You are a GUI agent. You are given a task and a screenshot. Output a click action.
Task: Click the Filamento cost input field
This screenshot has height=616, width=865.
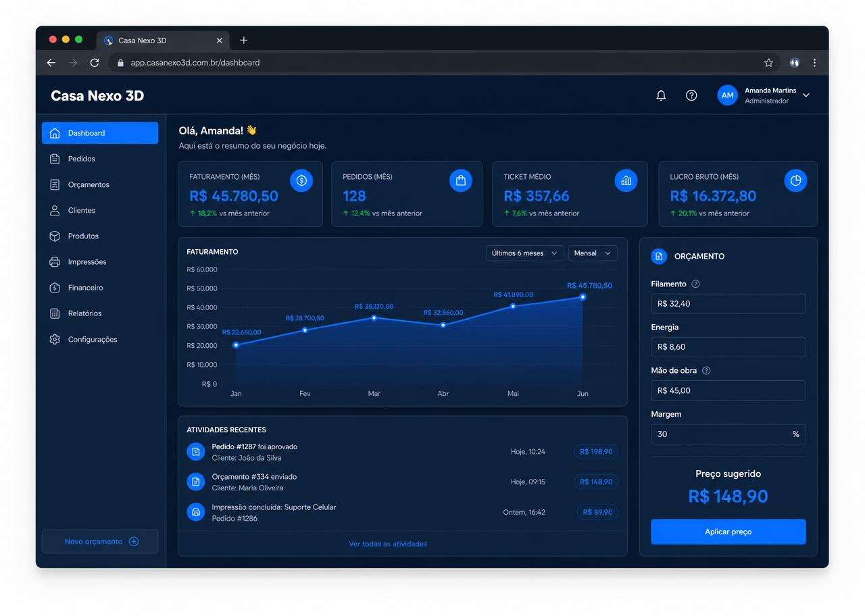[x=728, y=304]
